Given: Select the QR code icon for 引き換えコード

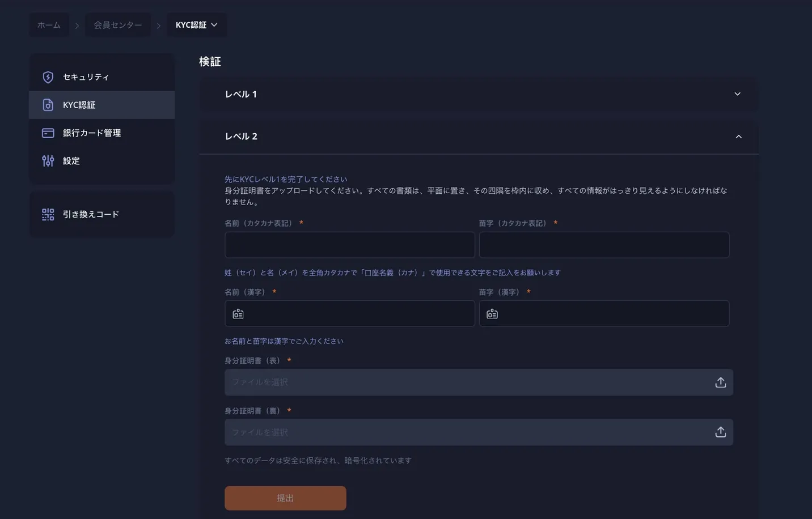Looking at the screenshot, I should (x=48, y=214).
